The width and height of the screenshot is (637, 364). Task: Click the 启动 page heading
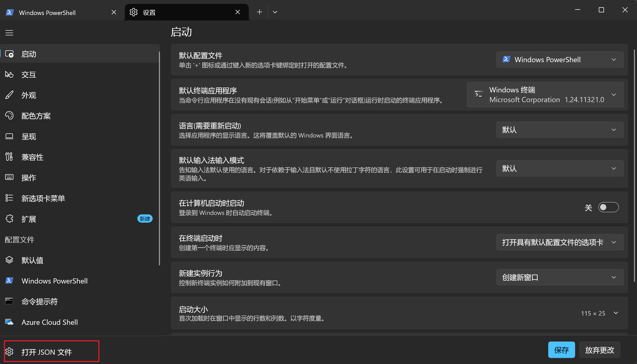[x=181, y=32]
